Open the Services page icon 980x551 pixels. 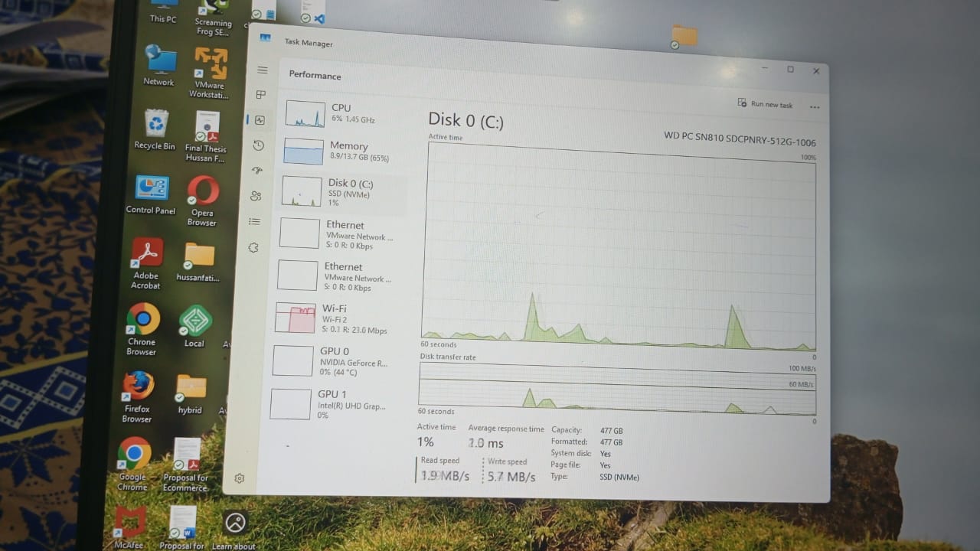coord(253,248)
